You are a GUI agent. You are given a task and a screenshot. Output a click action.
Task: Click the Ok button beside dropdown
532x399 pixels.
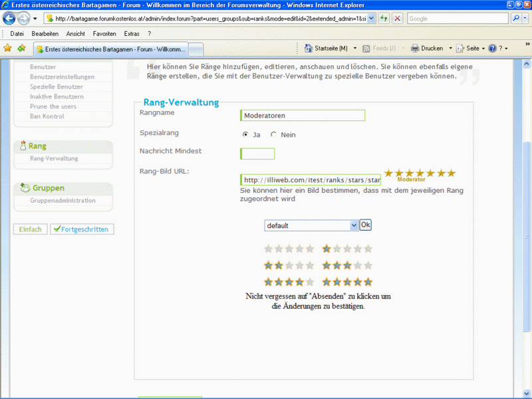(365, 225)
